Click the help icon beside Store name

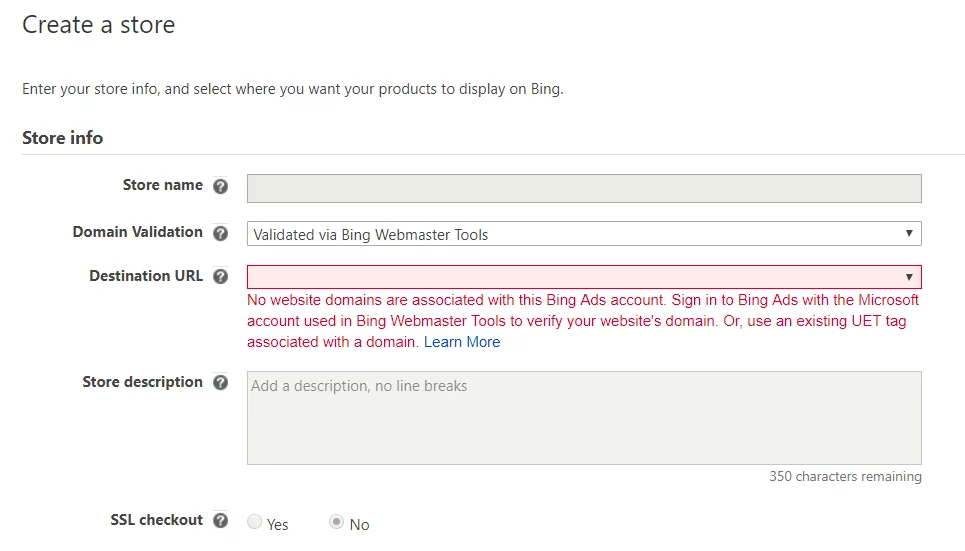pos(220,186)
